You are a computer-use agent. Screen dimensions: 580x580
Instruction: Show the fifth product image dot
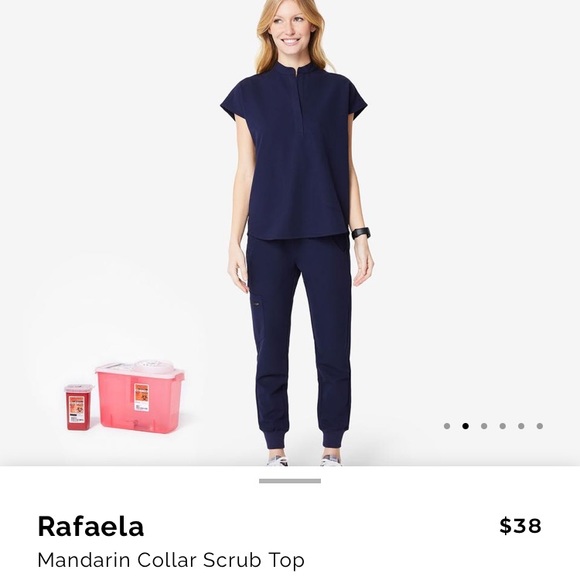point(521,426)
